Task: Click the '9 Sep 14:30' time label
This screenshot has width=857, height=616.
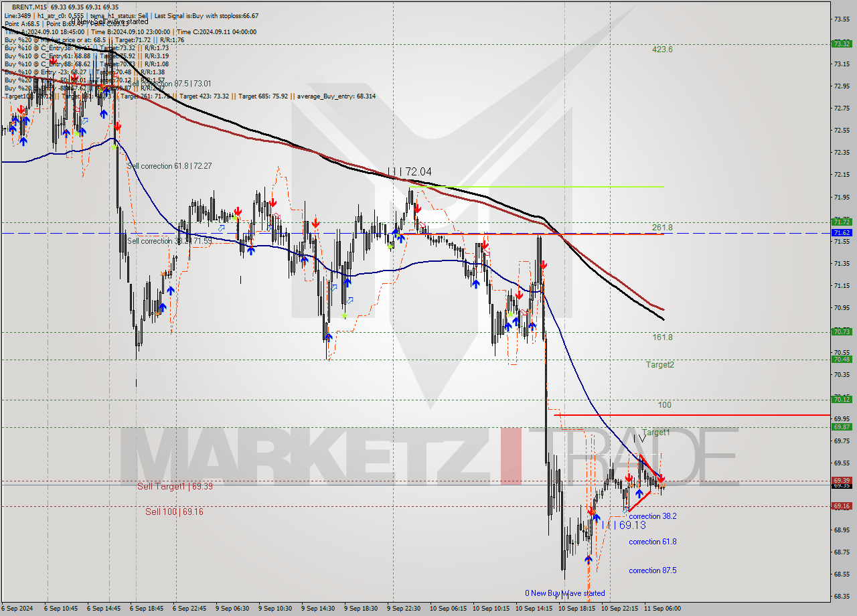Action: (318, 609)
